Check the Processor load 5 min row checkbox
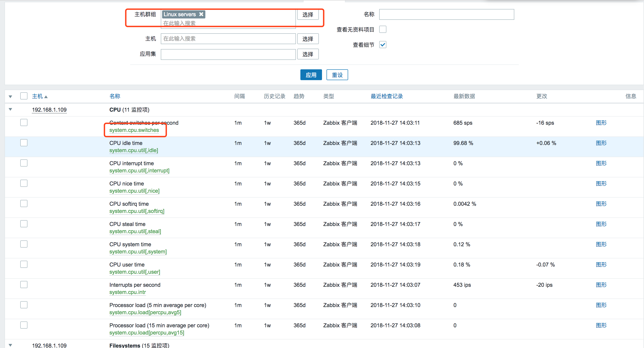Image resolution: width=644 pixels, height=348 pixels. tap(24, 305)
